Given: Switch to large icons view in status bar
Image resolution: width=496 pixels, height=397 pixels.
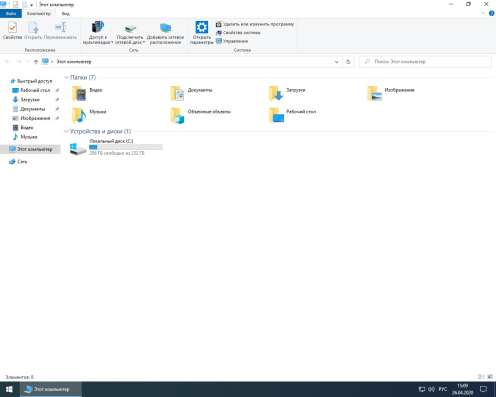Looking at the screenshot, I should (490, 377).
